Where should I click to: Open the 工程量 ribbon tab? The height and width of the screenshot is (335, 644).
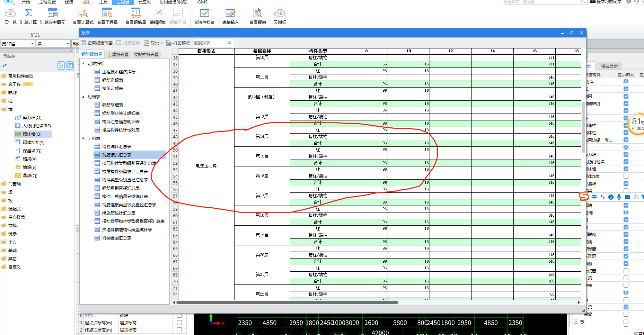point(123,2)
